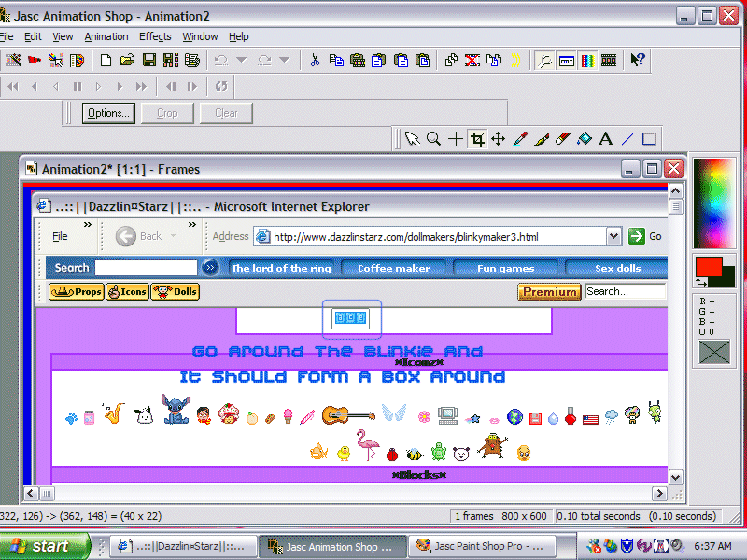
Task: Click the Browse striped thumbnail icon
Action: point(77,60)
